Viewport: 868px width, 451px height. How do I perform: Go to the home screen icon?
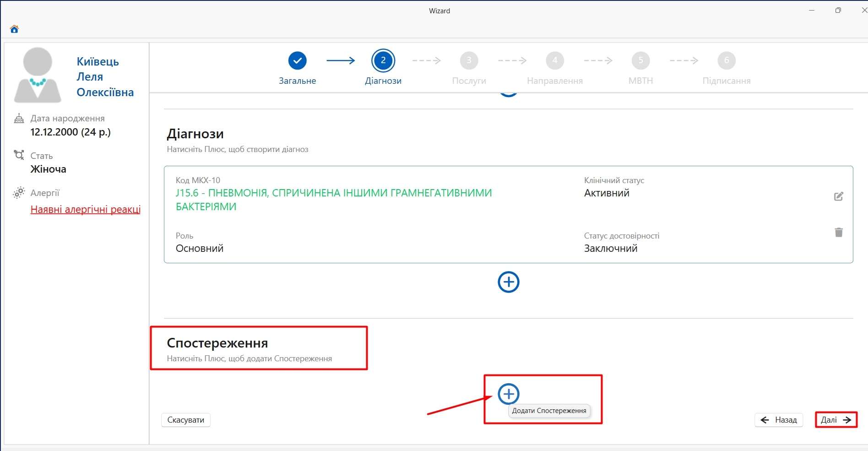pyautogui.click(x=14, y=29)
